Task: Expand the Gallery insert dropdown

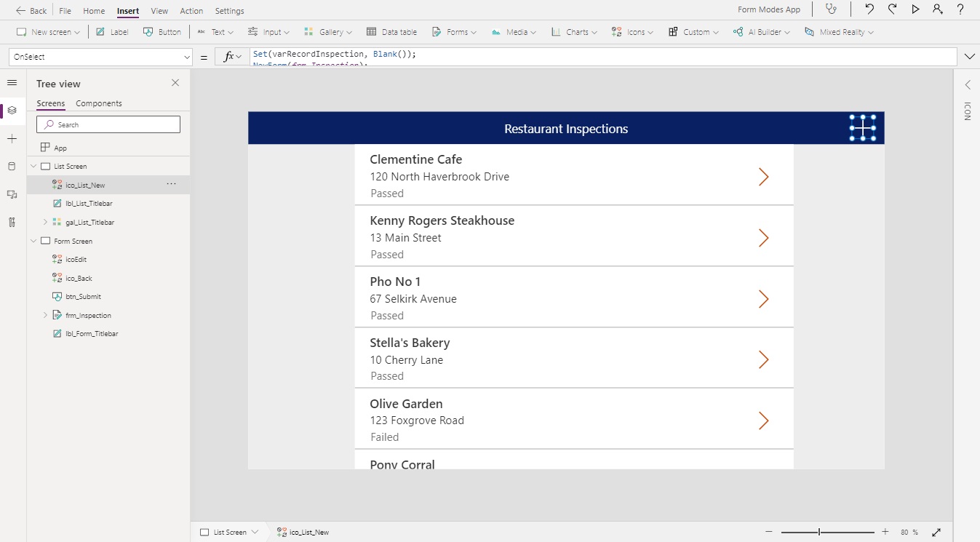Action: [x=348, y=31]
